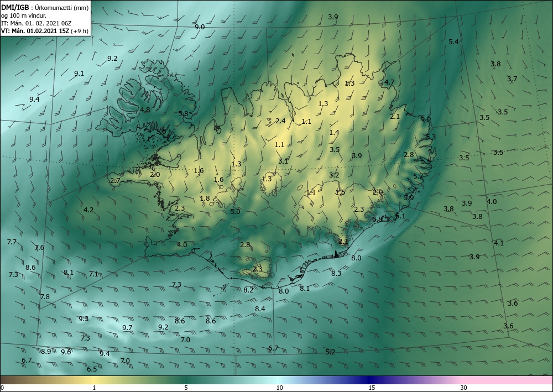Image resolution: width=553 pixels, height=392 pixels.
Task: Click the '6.5' value on the map
Action: coord(92,369)
